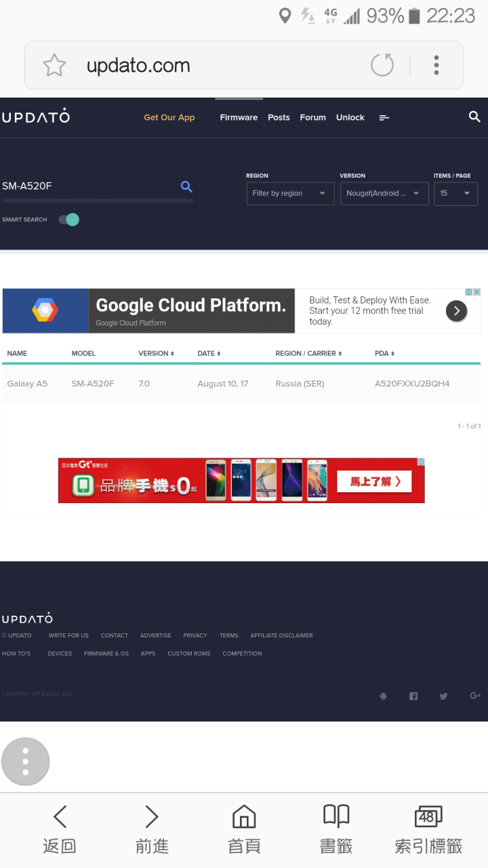Open Affiliate Disclaimer footer link
The image size is (488, 868).
click(282, 635)
